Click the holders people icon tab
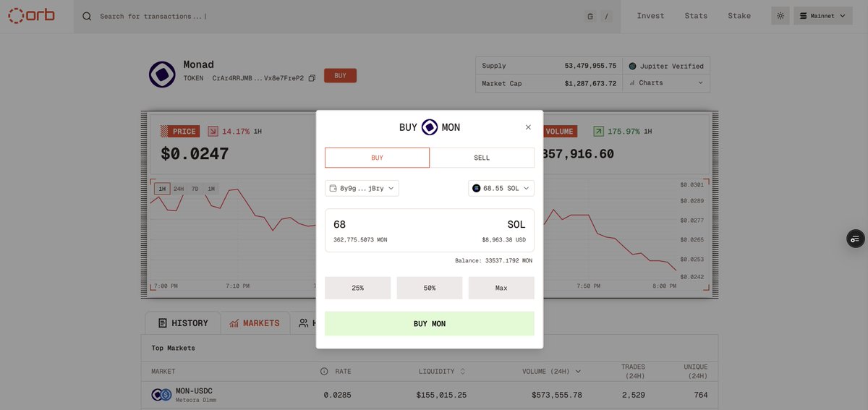Screen dimensions: 868x410 (x=304, y=323)
